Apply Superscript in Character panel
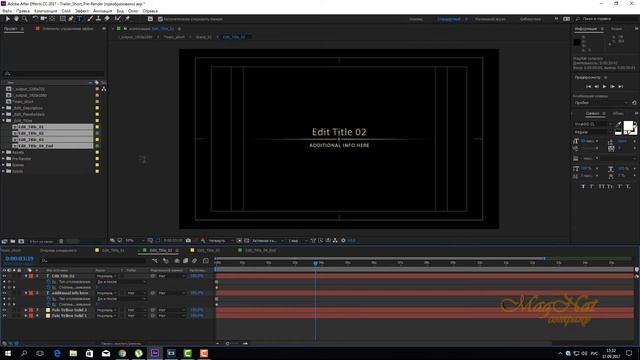This screenshot has width=640, height=360. point(619,186)
